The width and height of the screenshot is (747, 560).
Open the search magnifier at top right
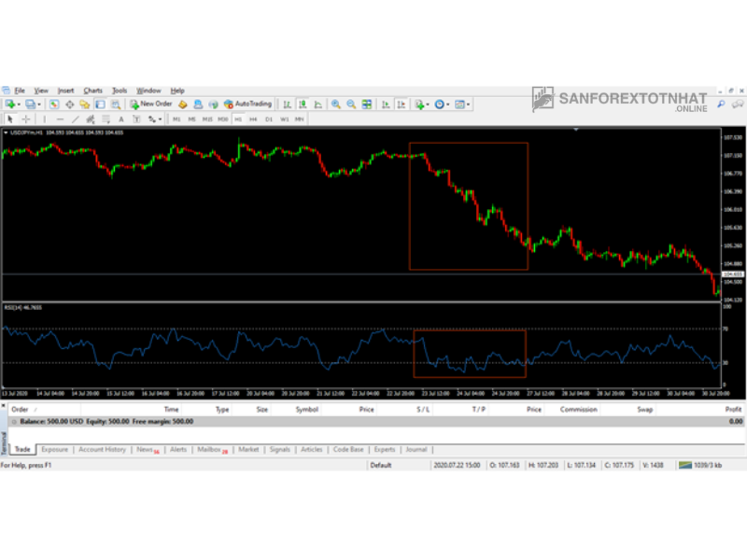(x=721, y=104)
